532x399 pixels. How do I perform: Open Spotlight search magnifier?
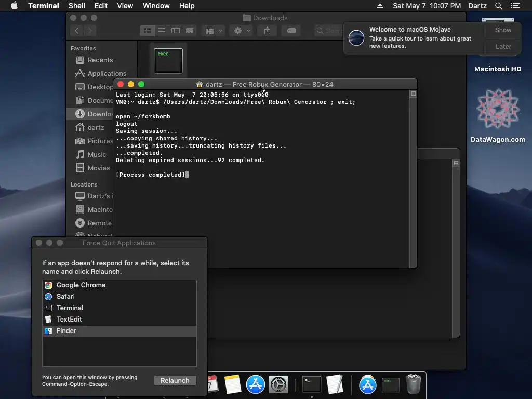[498, 6]
